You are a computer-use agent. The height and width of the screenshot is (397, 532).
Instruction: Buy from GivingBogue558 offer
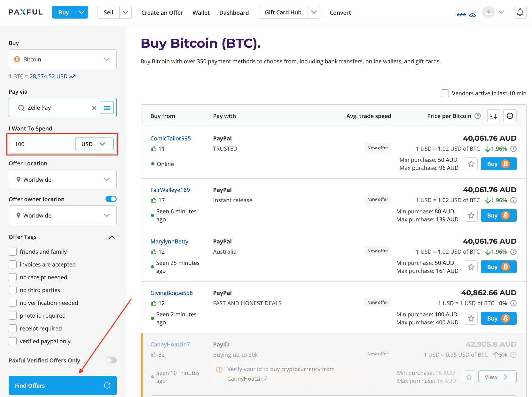[498, 318]
